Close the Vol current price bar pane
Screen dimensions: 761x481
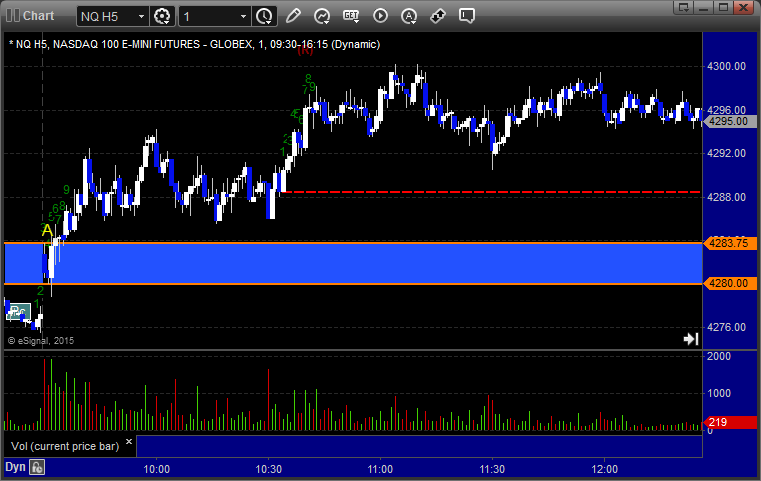pos(129,442)
